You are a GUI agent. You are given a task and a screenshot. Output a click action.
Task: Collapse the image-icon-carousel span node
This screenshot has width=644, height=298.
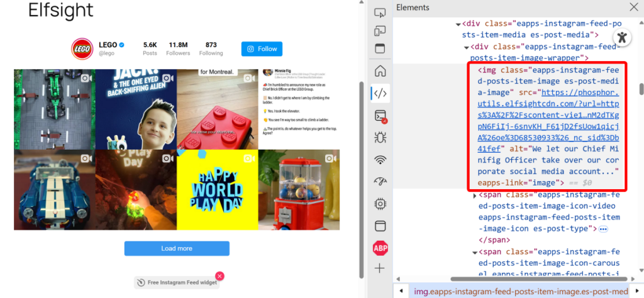[475, 253]
